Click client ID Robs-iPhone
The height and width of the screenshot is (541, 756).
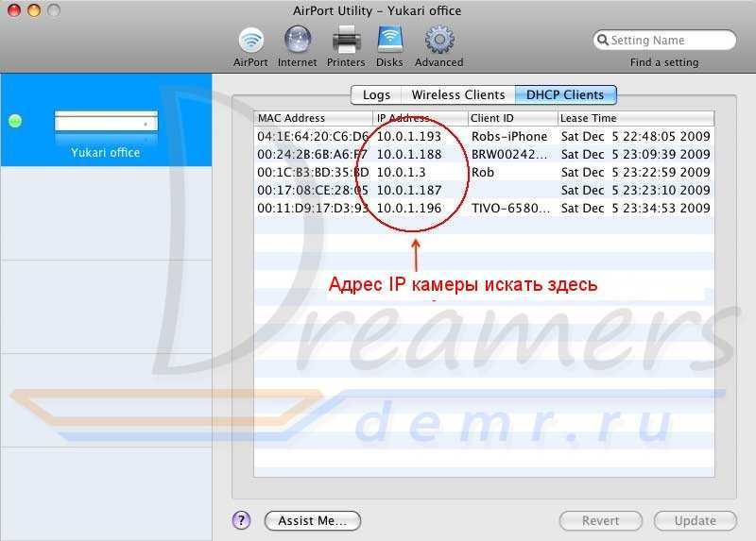click(x=509, y=136)
